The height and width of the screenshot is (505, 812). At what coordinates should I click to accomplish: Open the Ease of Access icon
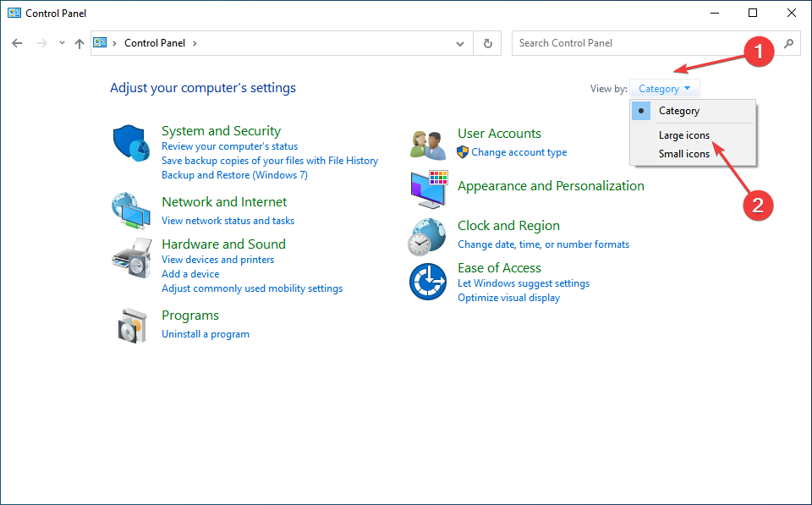pyautogui.click(x=428, y=282)
